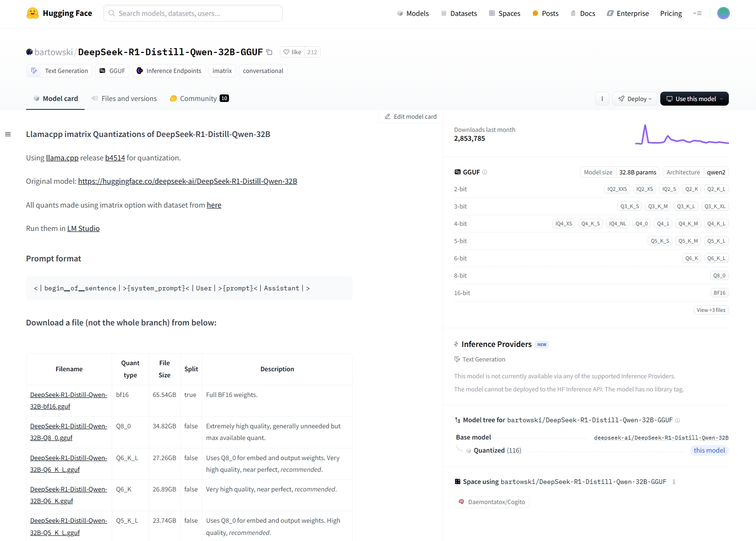
Task: Open the LM Studio link
Action: pos(83,228)
